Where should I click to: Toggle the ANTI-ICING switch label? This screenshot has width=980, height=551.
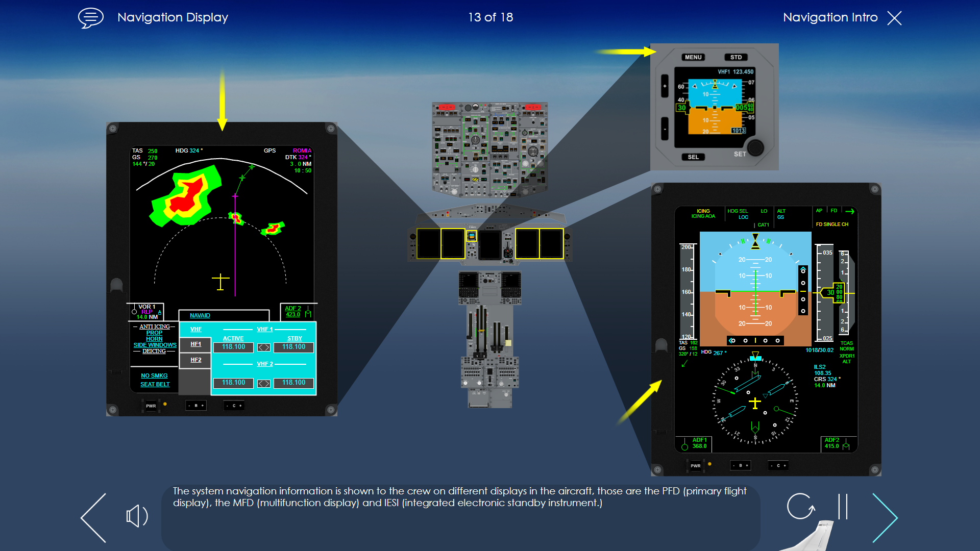tap(153, 325)
